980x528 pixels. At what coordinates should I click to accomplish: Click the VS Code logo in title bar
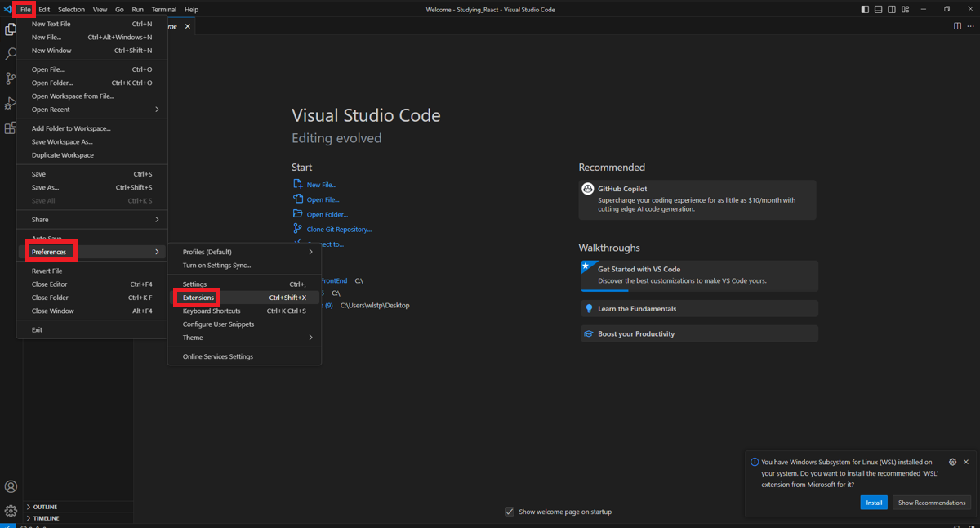[x=8, y=10]
